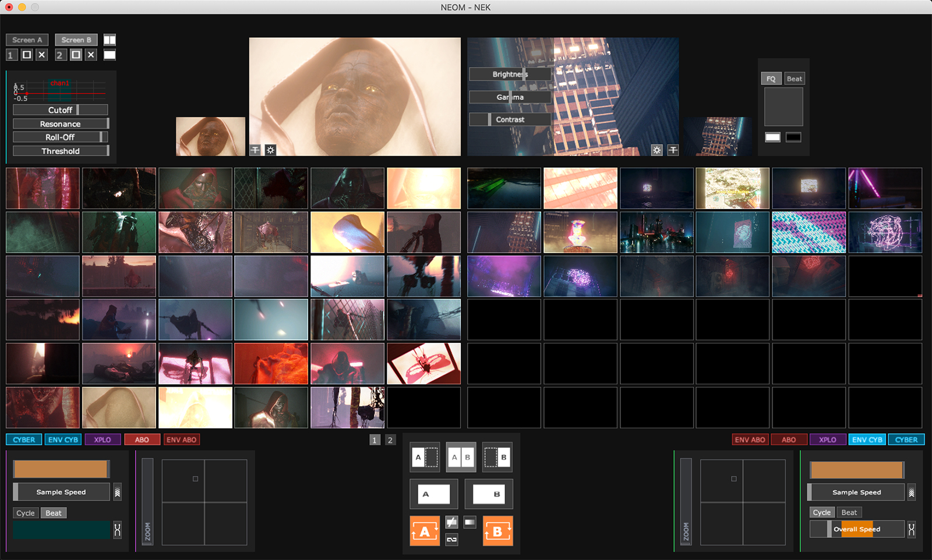Click the link chain icon in mixer
The image size is (932, 560).
tap(451, 540)
